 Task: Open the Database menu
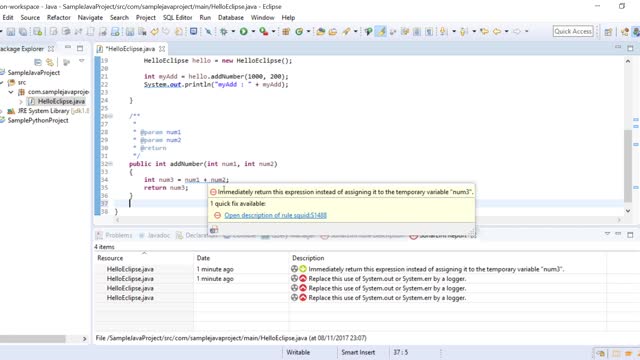231,18
